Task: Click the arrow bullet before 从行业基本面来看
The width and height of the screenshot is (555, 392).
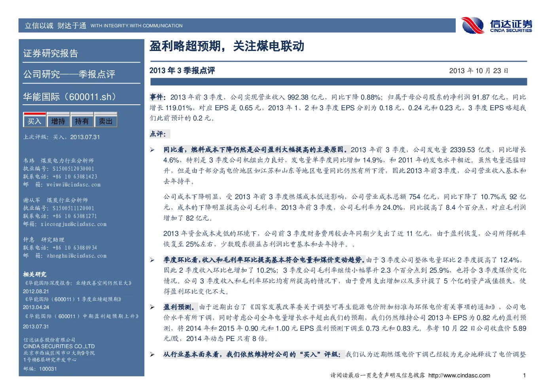Action: pos(152,354)
